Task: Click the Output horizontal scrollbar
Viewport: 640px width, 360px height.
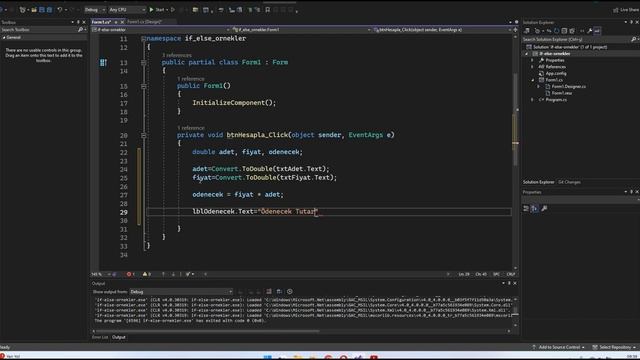Action: (x=206, y=331)
